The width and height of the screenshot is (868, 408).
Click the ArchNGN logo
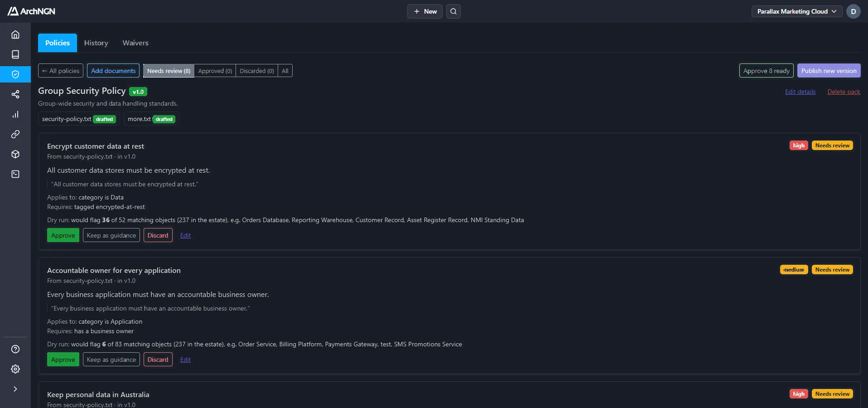coord(31,11)
